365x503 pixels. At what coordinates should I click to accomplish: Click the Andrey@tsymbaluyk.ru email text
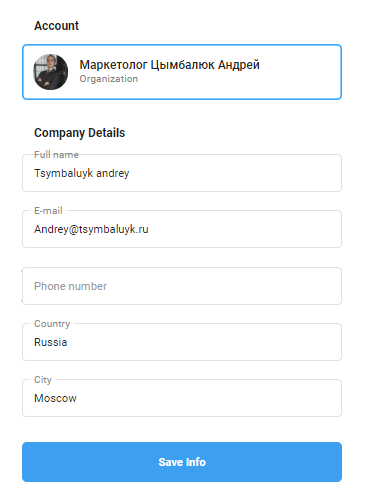click(91, 229)
